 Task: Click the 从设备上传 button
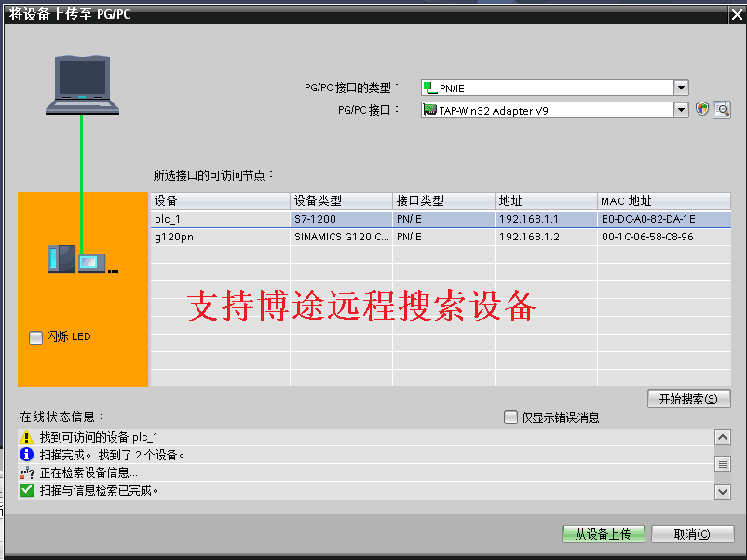[603, 534]
